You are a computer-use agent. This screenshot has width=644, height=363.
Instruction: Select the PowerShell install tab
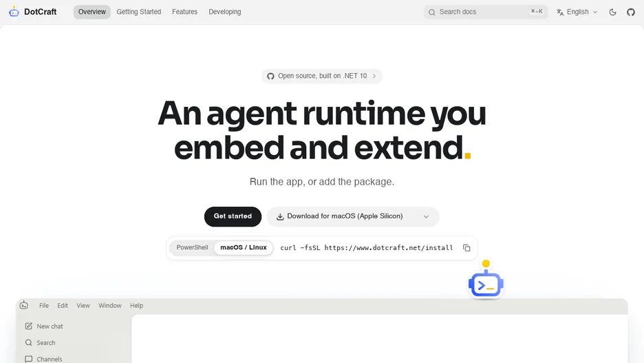192,247
